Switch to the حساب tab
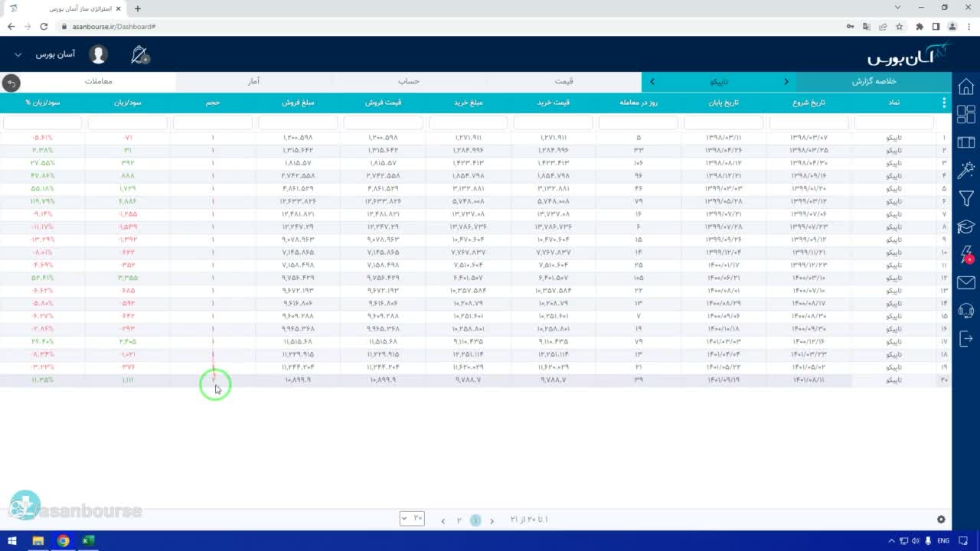Screen dimensions: 980x551 coord(409,81)
